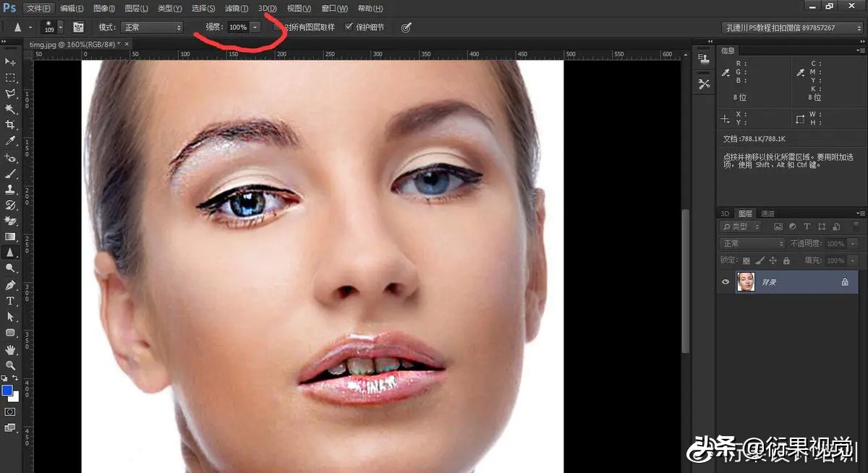The width and height of the screenshot is (868, 473).
Task: Switch to the 通道 tab
Action: click(767, 213)
